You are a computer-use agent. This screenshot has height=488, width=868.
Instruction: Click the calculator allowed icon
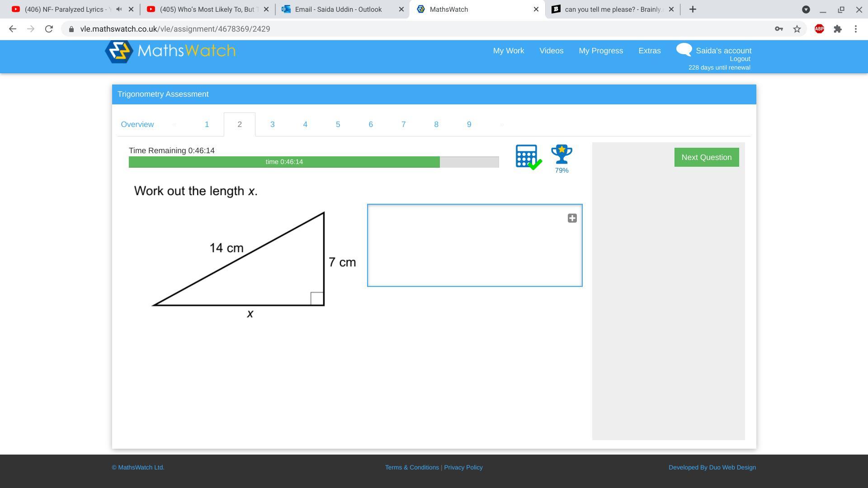click(x=528, y=157)
